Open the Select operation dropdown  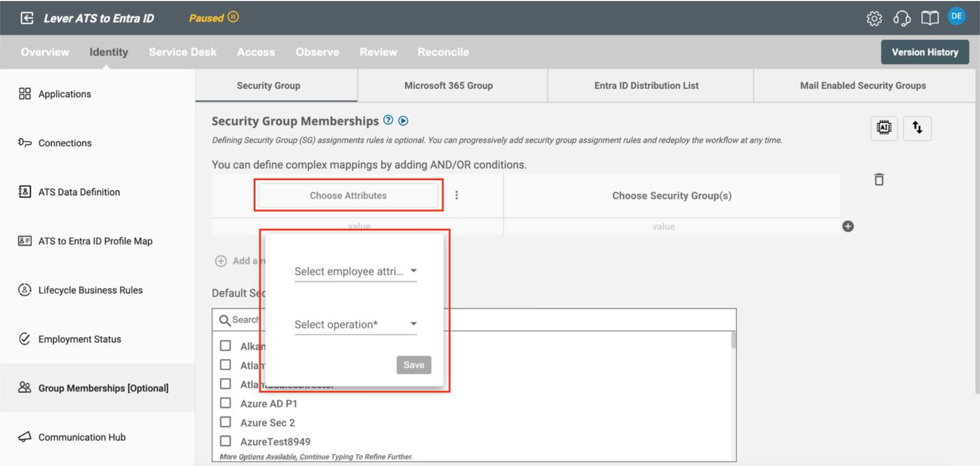355,325
